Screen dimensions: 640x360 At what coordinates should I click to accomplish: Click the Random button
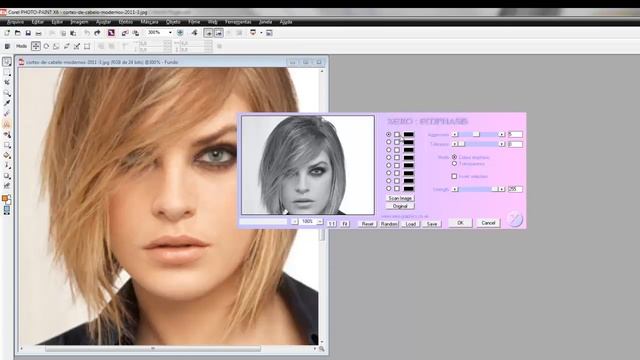click(x=389, y=224)
